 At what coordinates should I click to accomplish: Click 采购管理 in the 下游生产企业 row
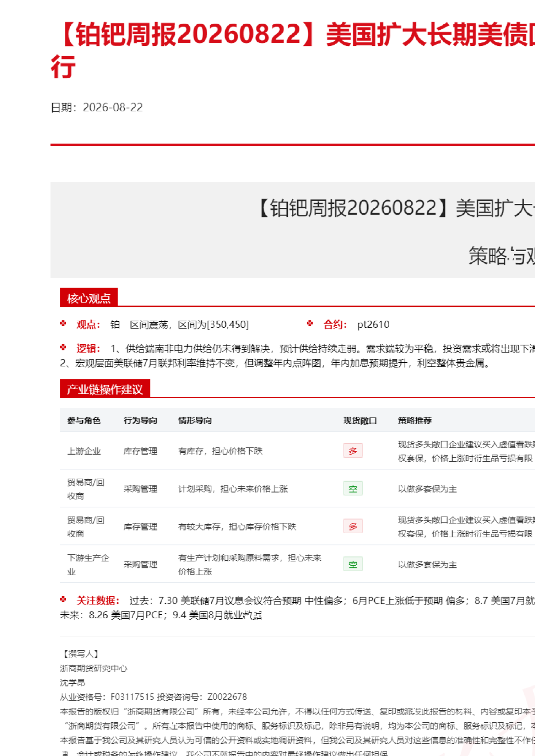(141, 564)
